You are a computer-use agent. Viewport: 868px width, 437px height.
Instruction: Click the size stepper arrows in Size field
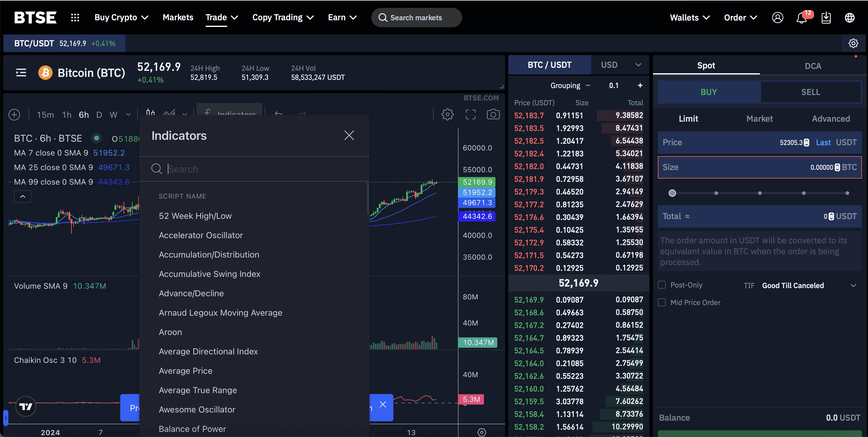click(837, 167)
